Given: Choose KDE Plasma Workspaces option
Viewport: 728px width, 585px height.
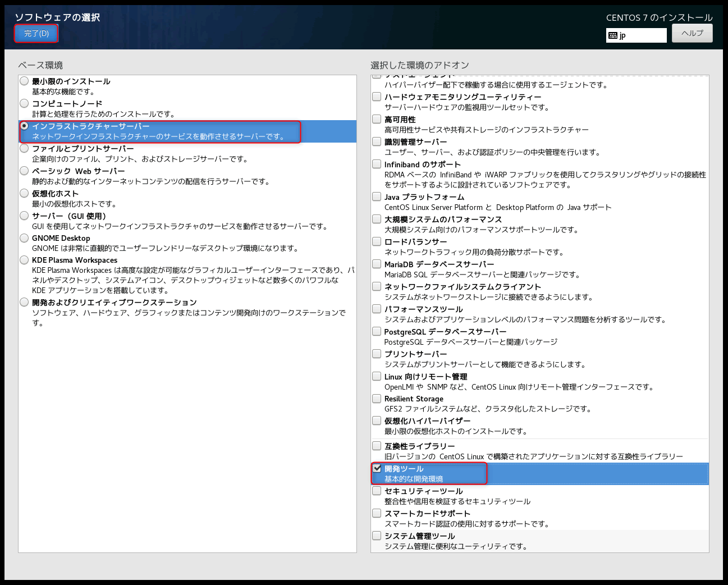Looking at the screenshot, I should click(24, 260).
